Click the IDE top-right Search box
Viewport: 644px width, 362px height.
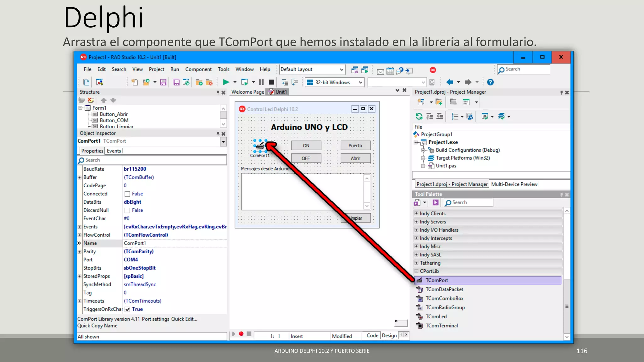pyautogui.click(x=524, y=69)
